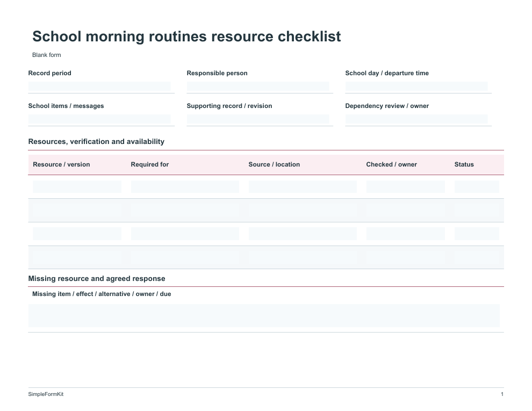The image size is (532, 411).
Task: Click the 'SimpleFormKit' footer text
Action: [46, 394]
